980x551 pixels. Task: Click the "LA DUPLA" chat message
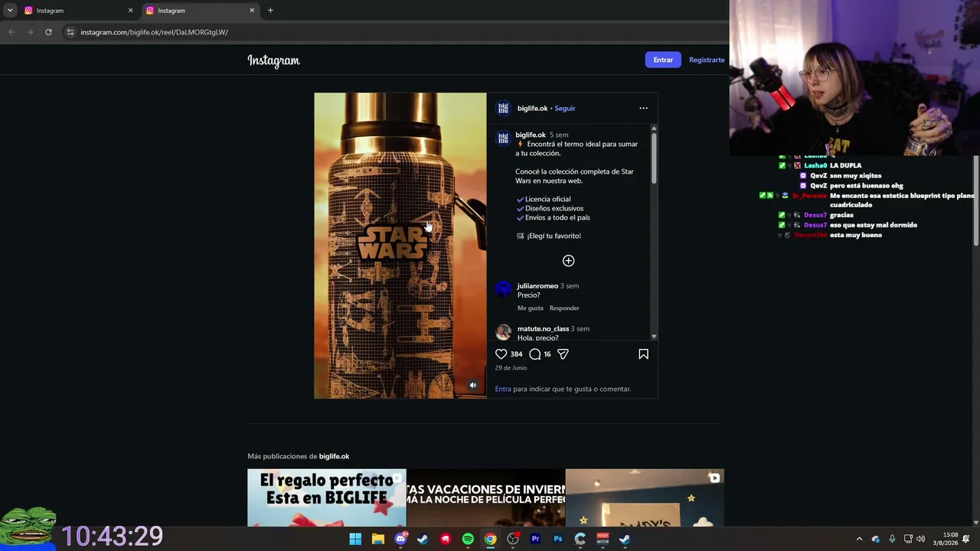coord(846,165)
